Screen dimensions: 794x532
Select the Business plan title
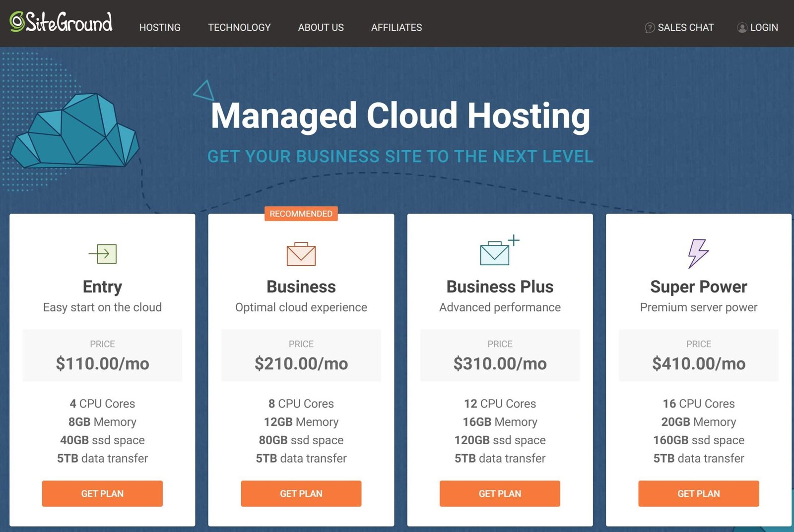coord(301,287)
